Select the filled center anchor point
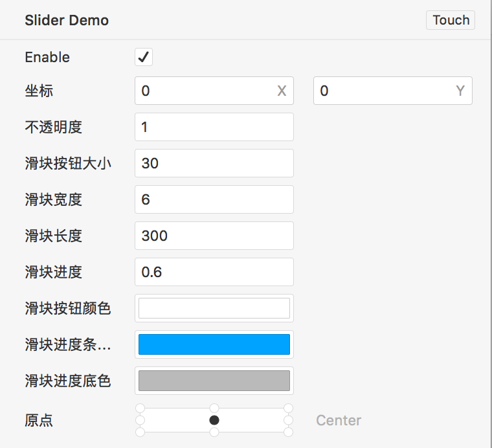The width and height of the screenshot is (492, 448). pos(214,420)
